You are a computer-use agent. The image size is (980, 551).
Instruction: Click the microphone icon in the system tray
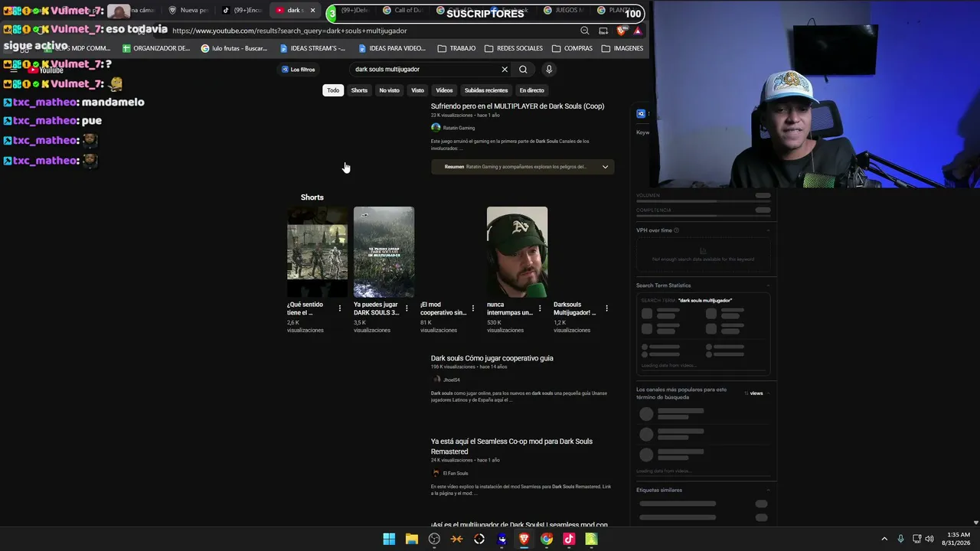900,539
